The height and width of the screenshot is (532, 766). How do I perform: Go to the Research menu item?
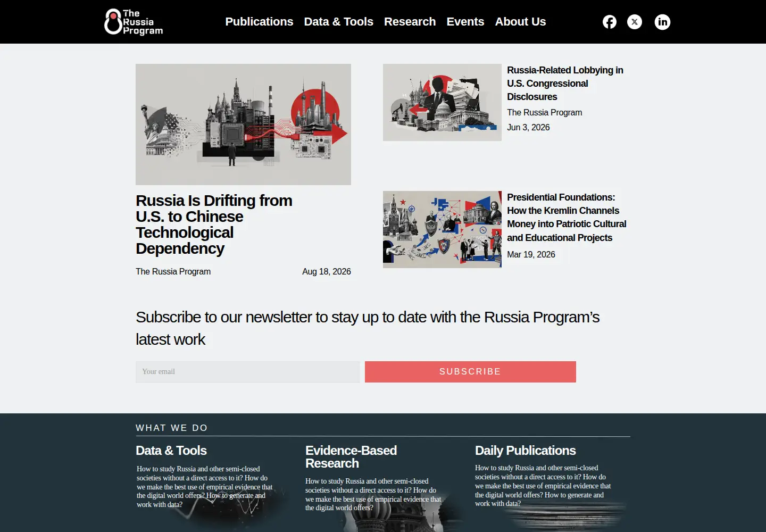410,22
